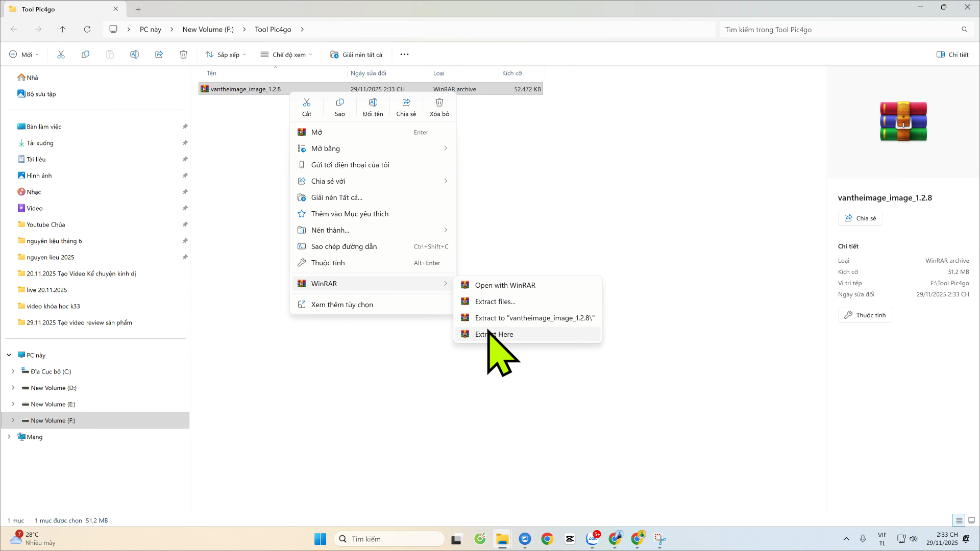The image size is (980, 551).
Task: Click the Đổi tên rename icon
Action: click(373, 107)
